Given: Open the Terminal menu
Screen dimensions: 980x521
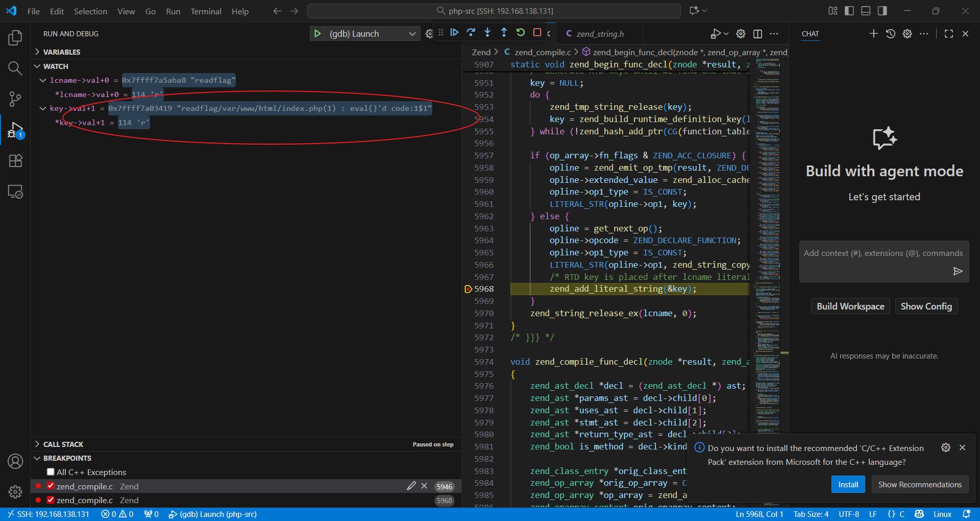Looking at the screenshot, I should coord(206,11).
